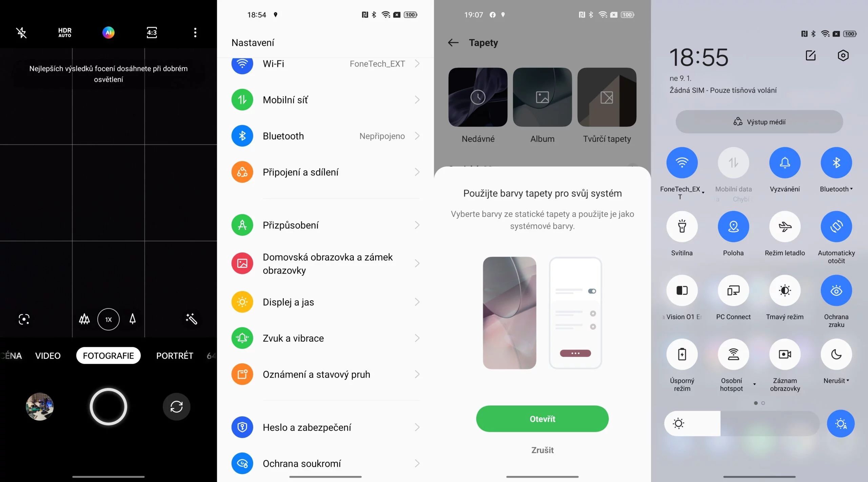Select Fotografie camera tab
Image resolution: width=868 pixels, height=482 pixels.
tap(108, 355)
